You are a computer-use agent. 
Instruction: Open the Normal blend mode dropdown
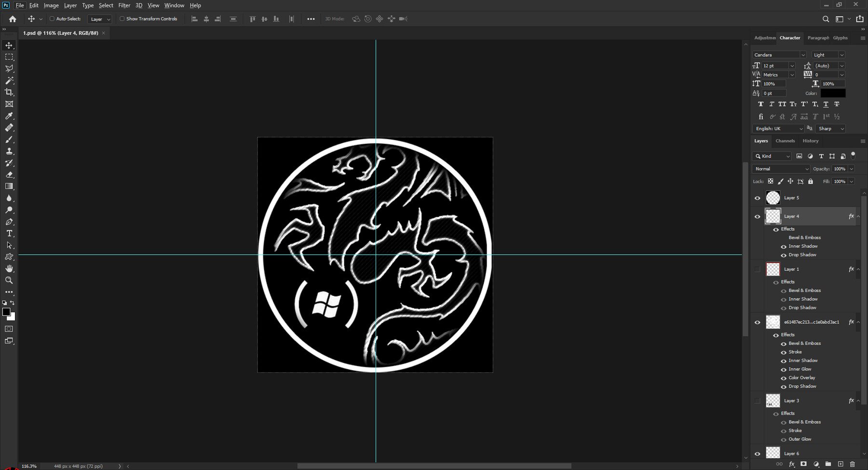pos(781,169)
